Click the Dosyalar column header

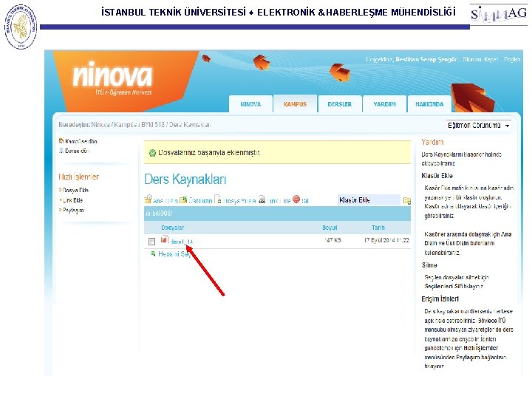point(173,228)
